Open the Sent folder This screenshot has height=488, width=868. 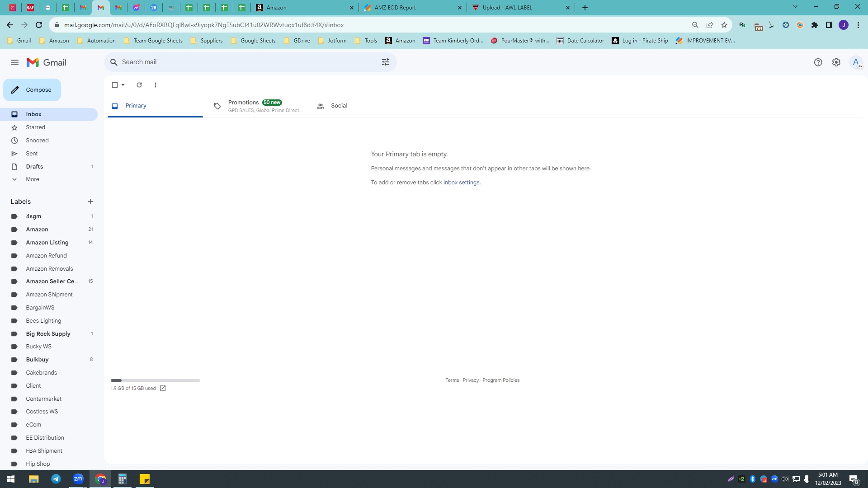click(x=49, y=154)
